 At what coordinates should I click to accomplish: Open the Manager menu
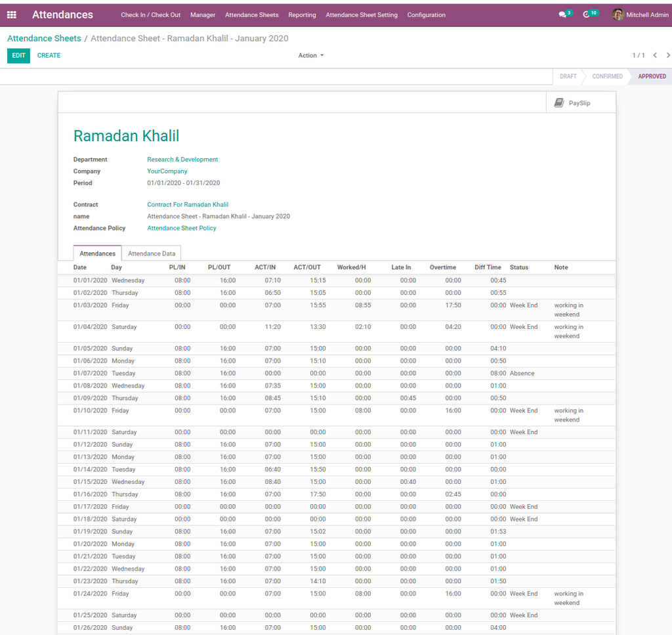click(x=203, y=14)
